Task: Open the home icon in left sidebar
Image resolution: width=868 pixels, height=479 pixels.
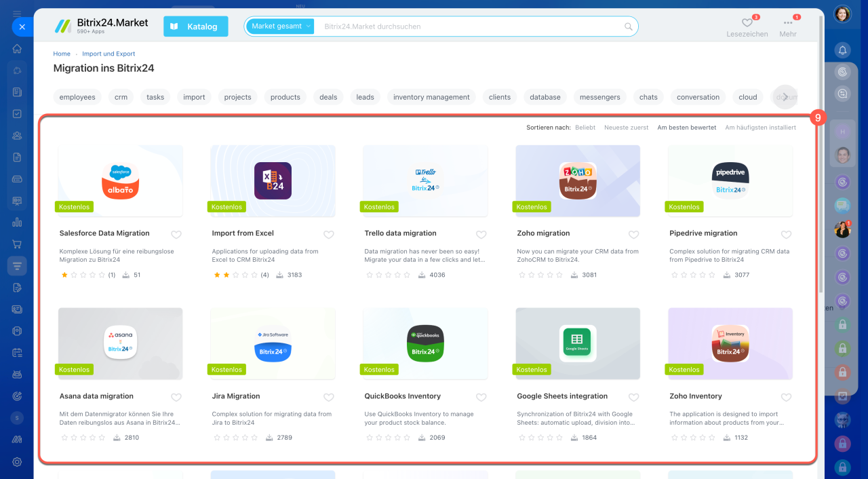Action: pos(17,49)
